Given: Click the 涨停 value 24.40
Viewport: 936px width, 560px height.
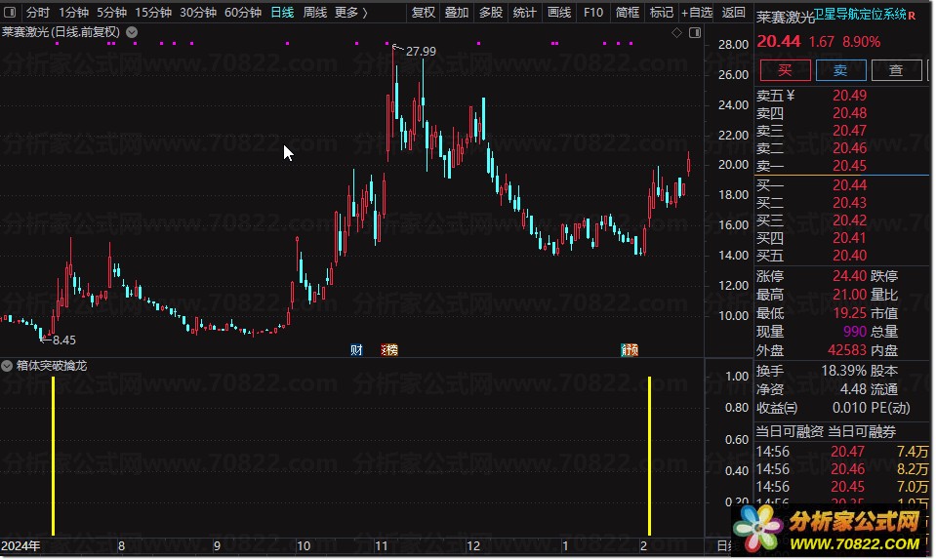Looking at the screenshot, I should point(849,276).
